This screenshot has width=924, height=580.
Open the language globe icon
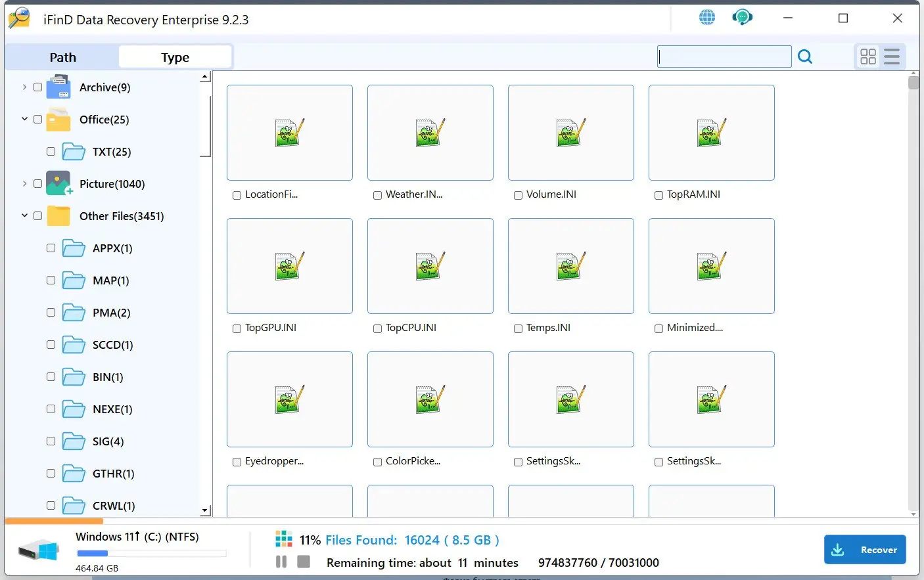(x=707, y=17)
